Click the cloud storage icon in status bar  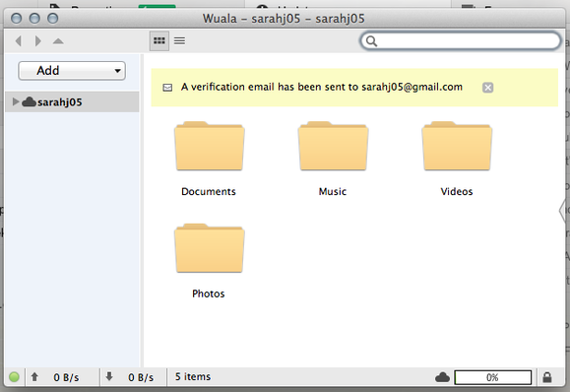(442, 377)
